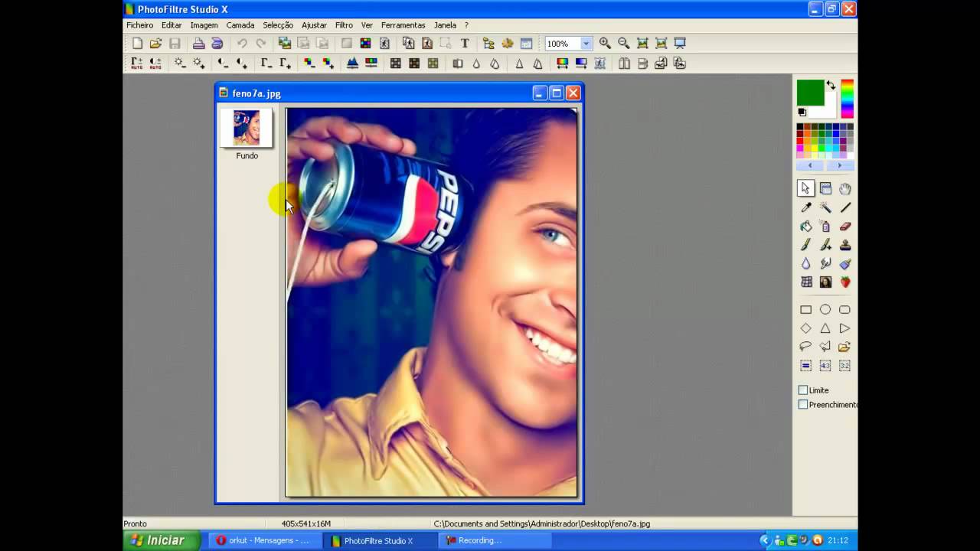
Task: Open the Camada menu
Action: (x=240, y=25)
